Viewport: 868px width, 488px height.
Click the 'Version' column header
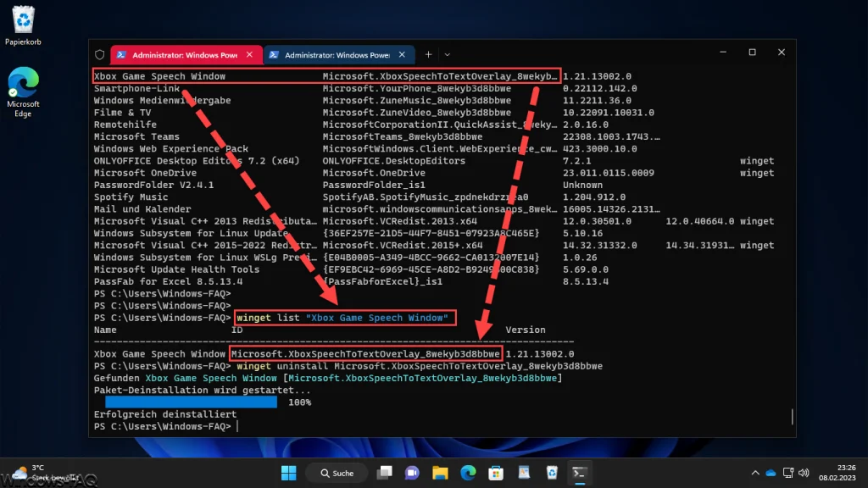point(526,330)
